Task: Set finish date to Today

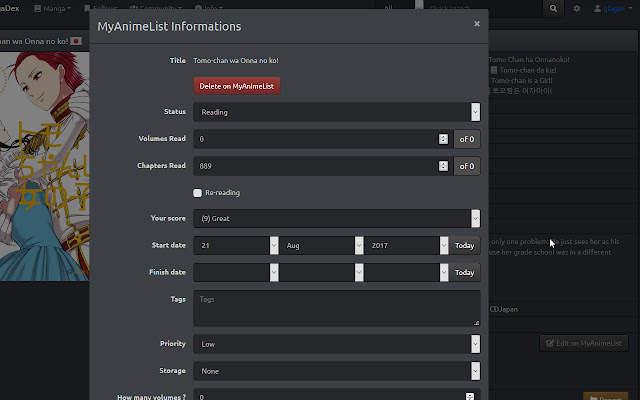Action: point(465,272)
